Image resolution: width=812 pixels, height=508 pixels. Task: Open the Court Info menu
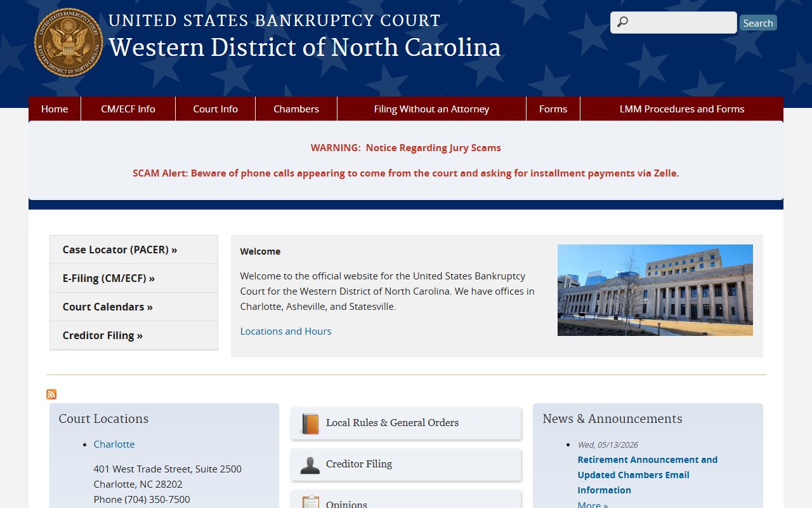(x=216, y=109)
